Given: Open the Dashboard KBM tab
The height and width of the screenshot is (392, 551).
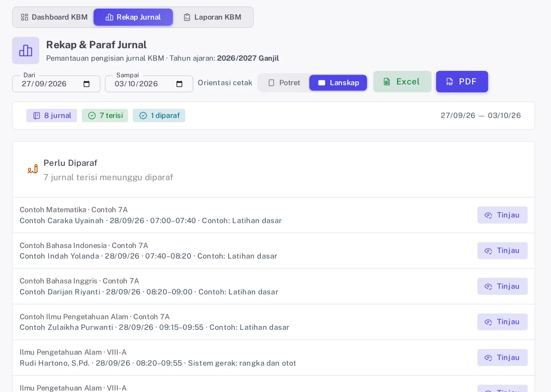Looking at the screenshot, I should 54,17.
